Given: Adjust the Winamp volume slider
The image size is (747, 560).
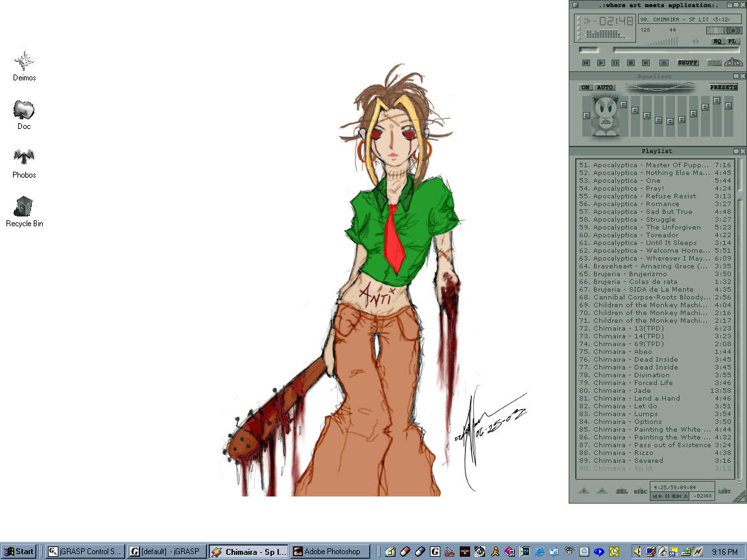Looking at the screenshot, I should (x=661, y=41).
